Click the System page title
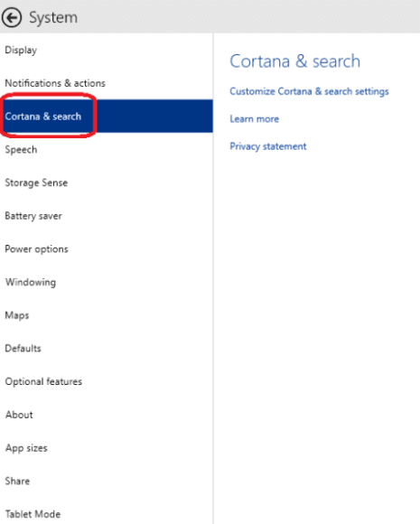 click(53, 17)
